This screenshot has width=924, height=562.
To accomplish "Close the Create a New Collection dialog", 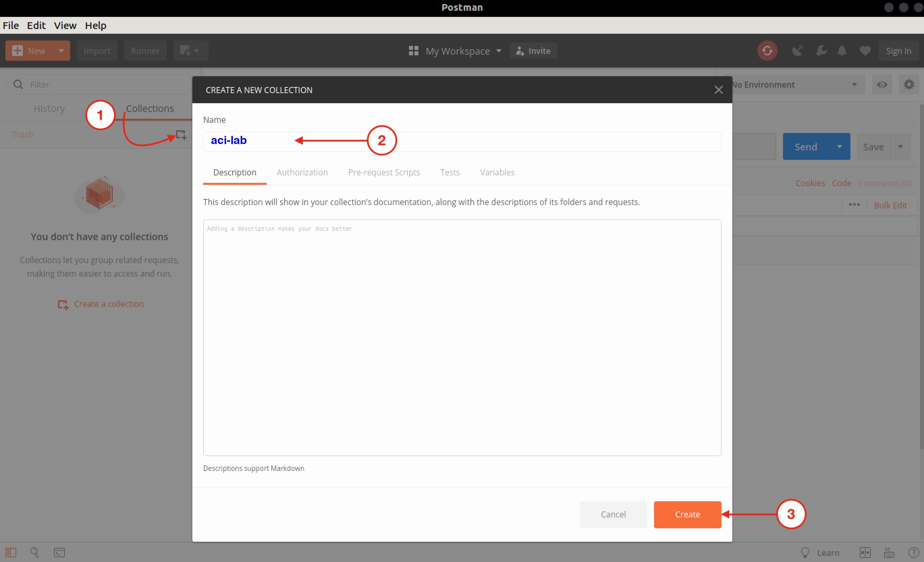I will (718, 90).
